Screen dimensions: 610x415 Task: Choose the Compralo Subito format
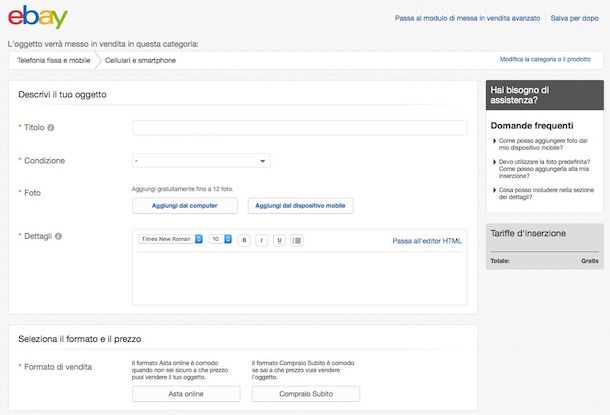306,394
